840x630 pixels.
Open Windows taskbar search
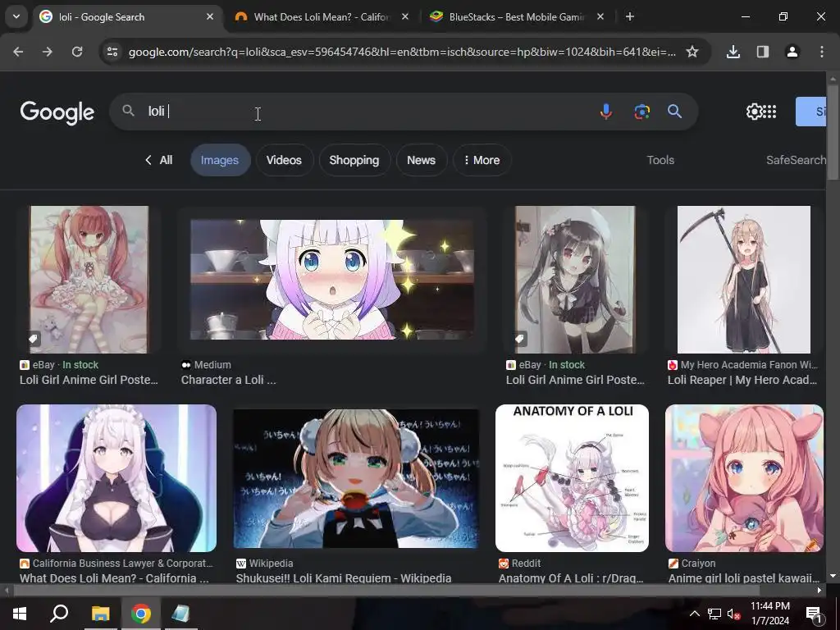59,614
